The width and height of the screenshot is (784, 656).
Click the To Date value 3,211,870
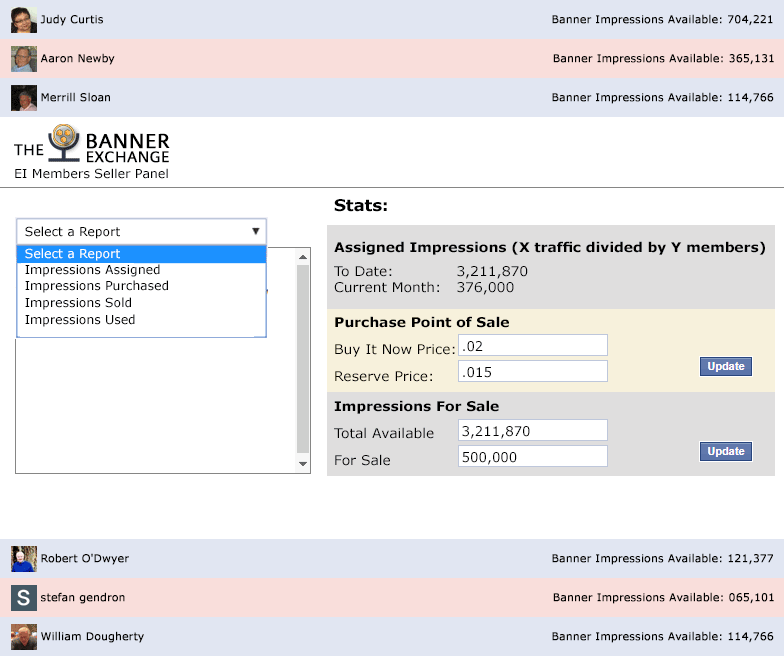pos(492,272)
